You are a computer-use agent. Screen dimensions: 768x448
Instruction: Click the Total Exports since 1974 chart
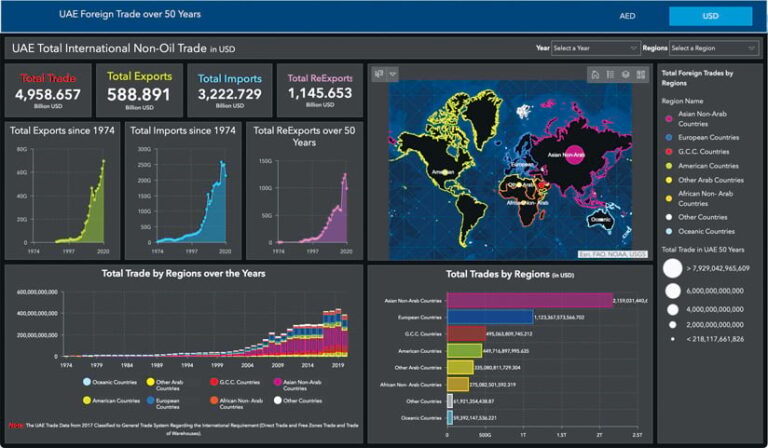(x=62, y=191)
